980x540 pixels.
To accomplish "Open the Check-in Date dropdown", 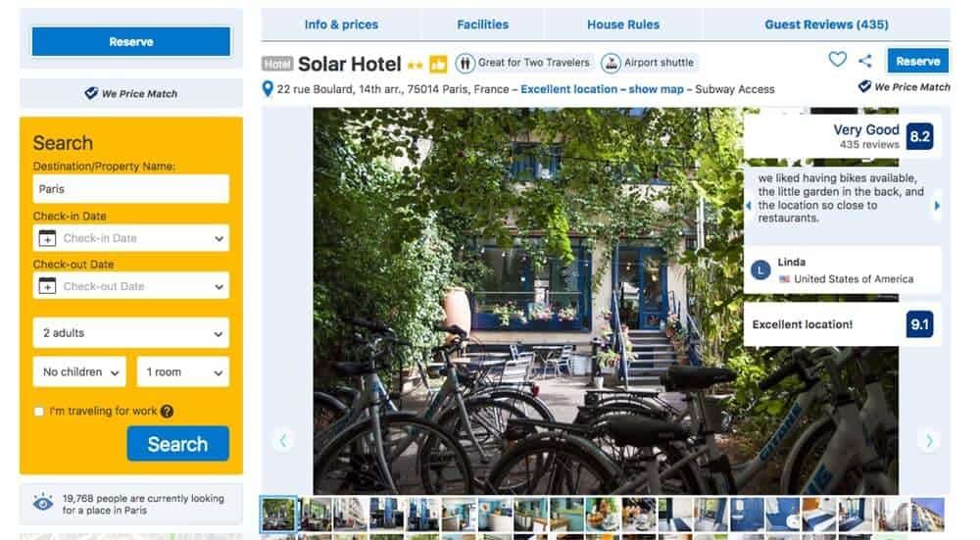I will [x=131, y=238].
